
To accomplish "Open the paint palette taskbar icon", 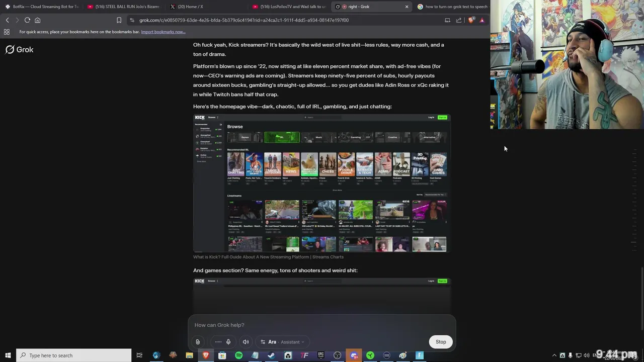I will (403, 355).
